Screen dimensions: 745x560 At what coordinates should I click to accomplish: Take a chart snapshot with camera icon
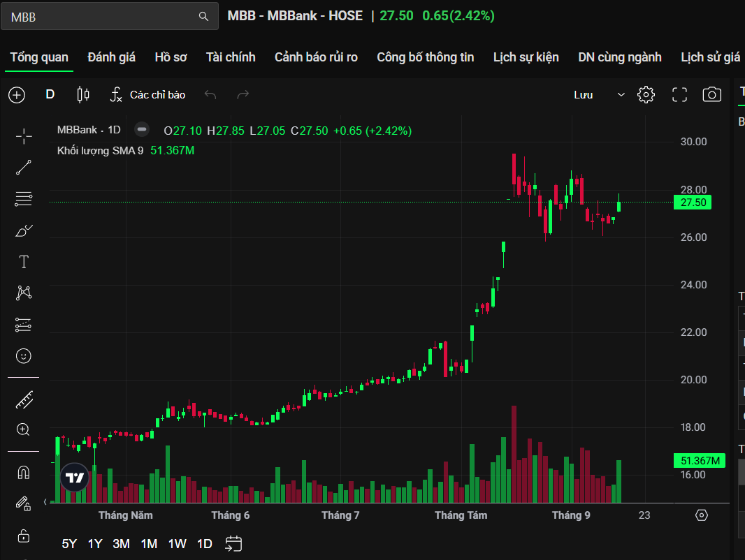click(711, 95)
